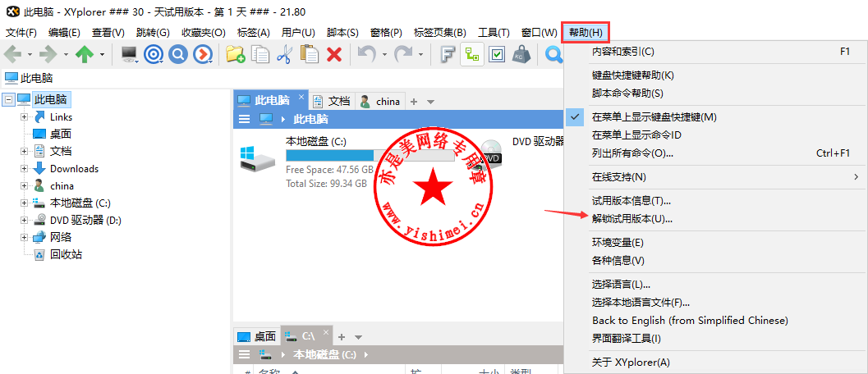Open hamburger menu in upper pane breadcrumb
The image size is (868, 374).
(x=244, y=119)
